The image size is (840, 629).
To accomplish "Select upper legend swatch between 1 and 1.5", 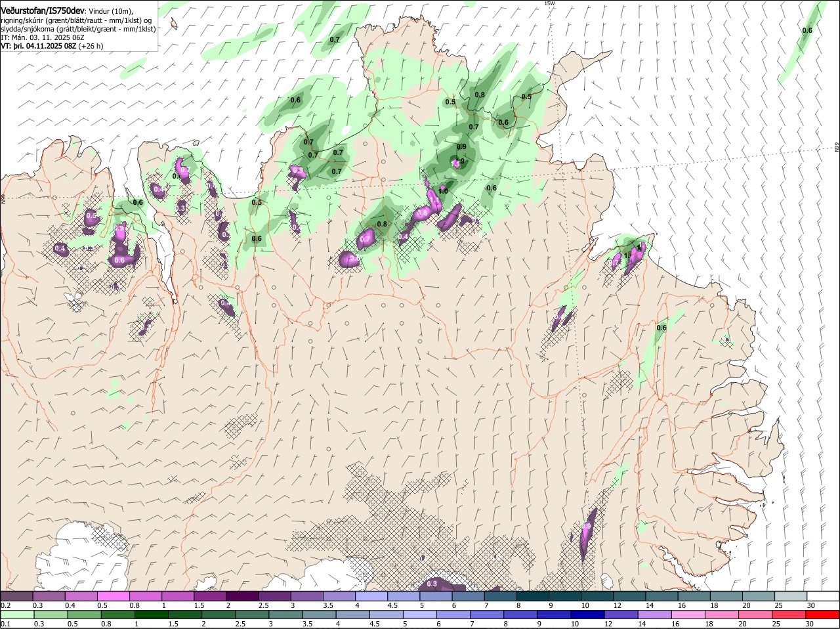I will click(x=178, y=596).
